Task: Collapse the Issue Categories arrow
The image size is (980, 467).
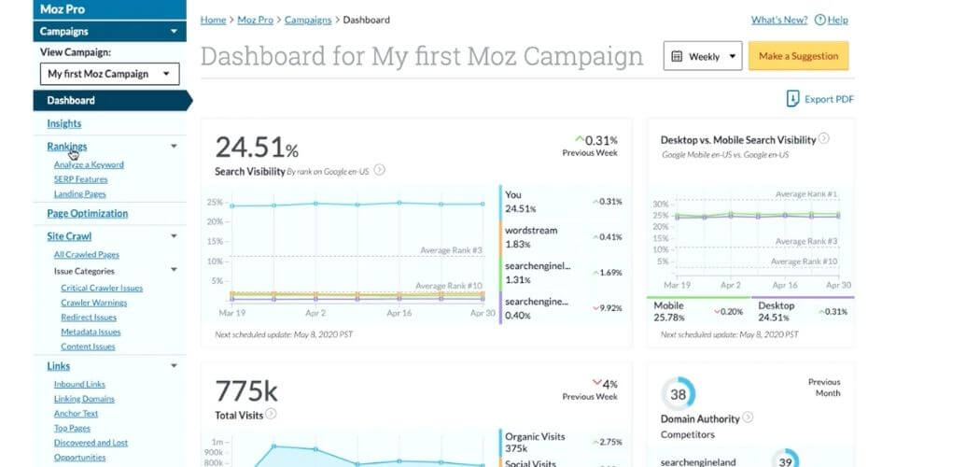Action: (174, 270)
